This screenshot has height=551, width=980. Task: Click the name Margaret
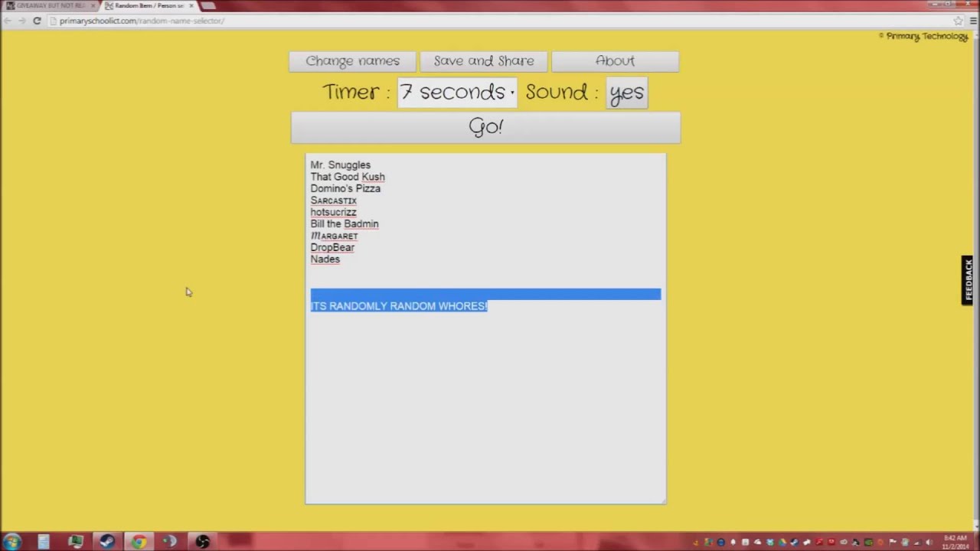tap(334, 236)
